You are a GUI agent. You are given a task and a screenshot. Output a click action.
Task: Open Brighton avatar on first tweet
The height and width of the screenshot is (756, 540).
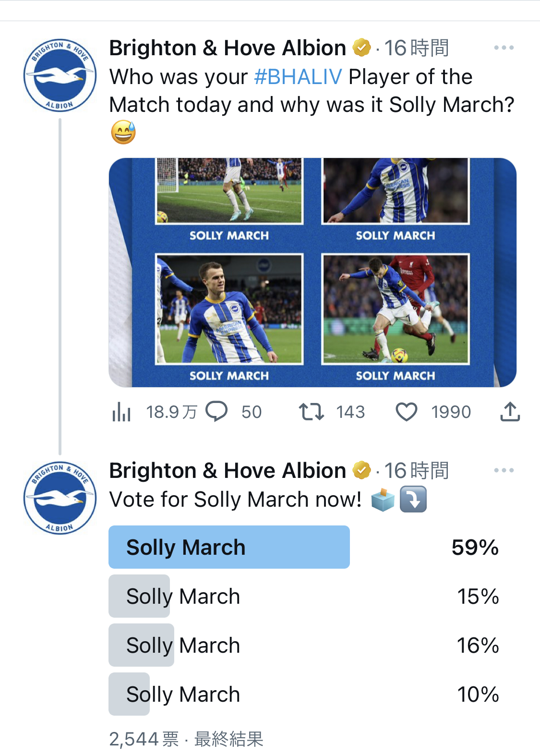(60, 75)
